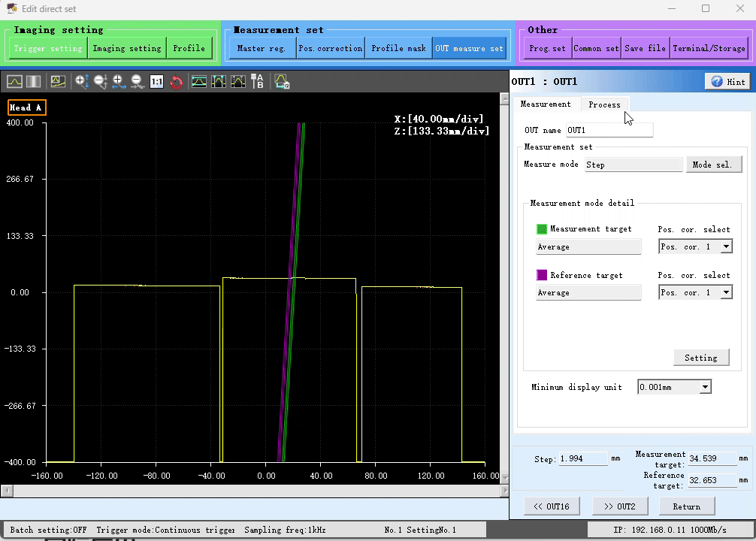Click the Measure mode Step field

click(634, 165)
